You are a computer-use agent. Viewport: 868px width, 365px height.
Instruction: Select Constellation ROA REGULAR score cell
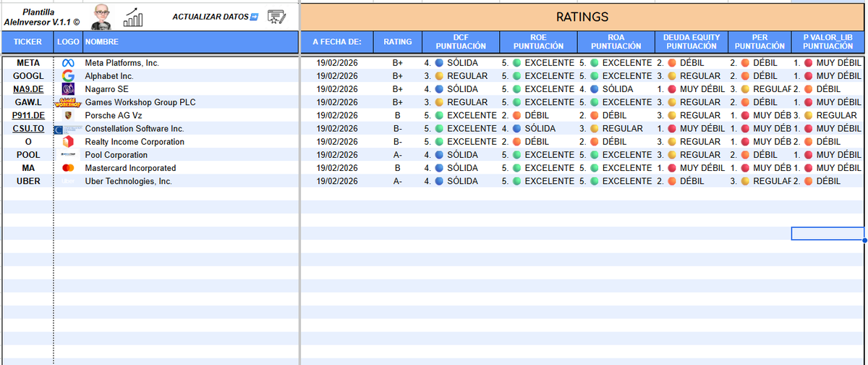point(616,129)
